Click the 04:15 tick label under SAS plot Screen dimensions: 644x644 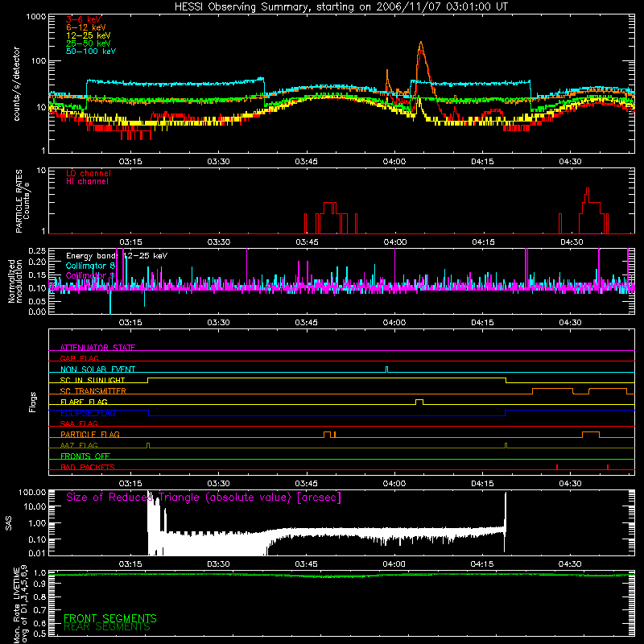pos(482,564)
